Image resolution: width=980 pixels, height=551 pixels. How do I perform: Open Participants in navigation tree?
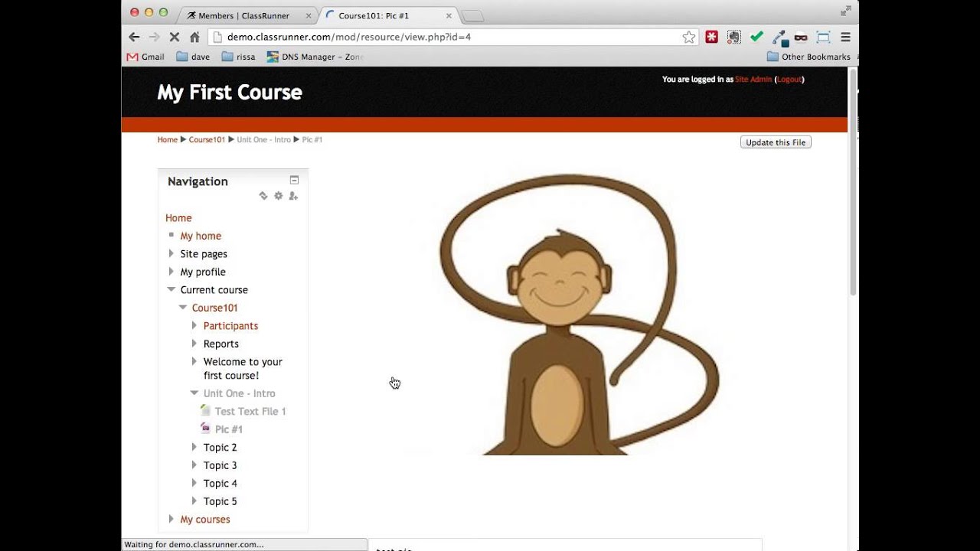coord(230,326)
